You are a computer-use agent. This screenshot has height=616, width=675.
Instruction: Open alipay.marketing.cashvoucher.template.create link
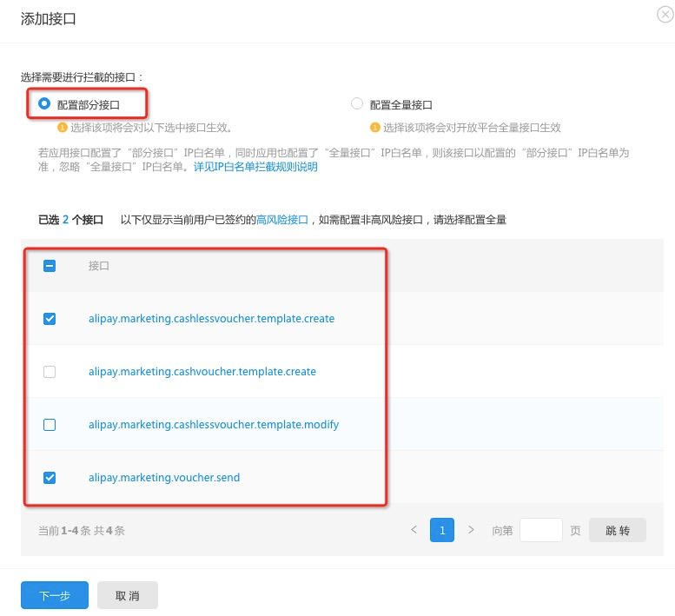click(x=202, y=372)
